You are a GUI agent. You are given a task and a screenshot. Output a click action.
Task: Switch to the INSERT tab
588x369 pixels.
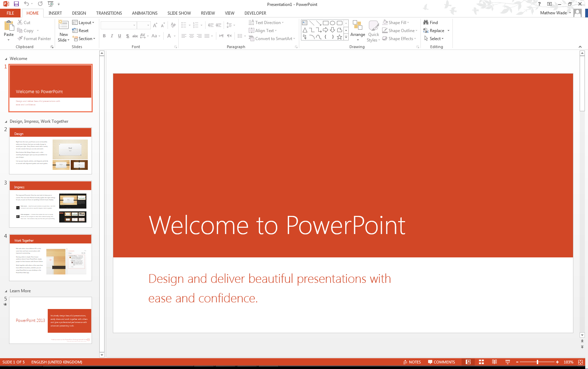click(55, 13)
